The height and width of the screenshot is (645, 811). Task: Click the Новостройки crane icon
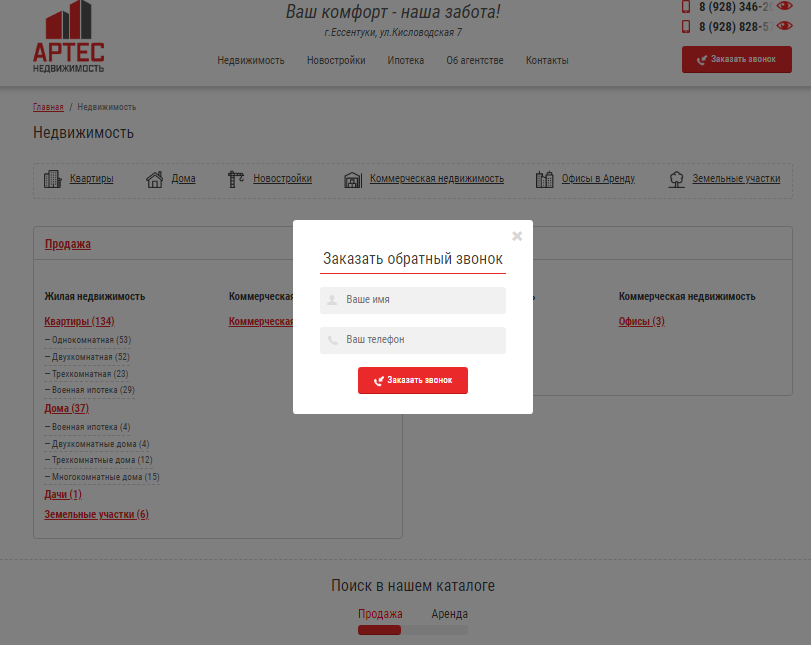[x=236, y=179]
